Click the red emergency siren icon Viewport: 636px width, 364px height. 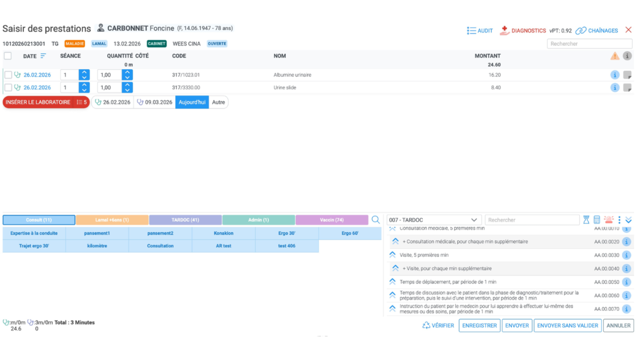point(609,219)
